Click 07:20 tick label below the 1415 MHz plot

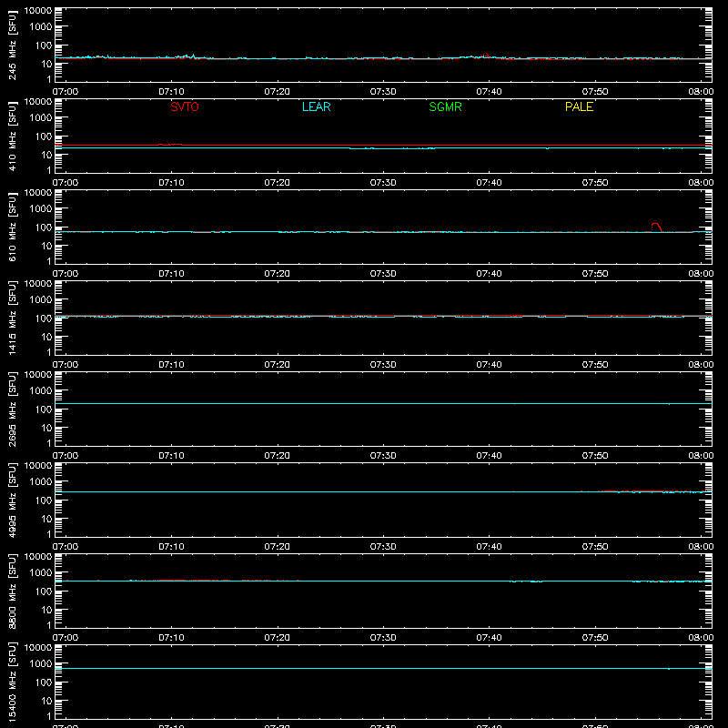pyautogui.click(x=278, y=365)
